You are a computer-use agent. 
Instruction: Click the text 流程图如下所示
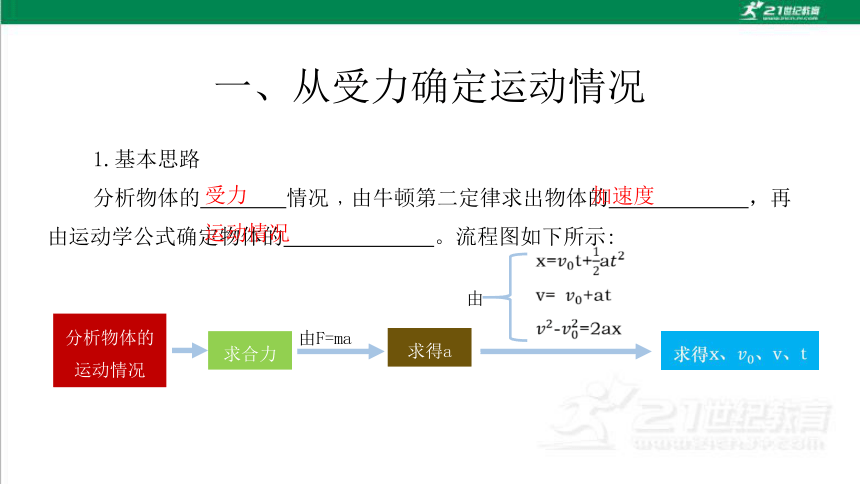531,237
